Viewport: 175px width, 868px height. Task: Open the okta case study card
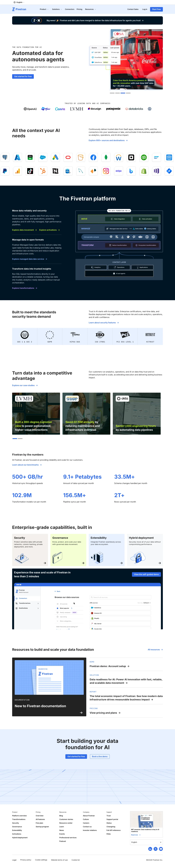click(137, 413)
